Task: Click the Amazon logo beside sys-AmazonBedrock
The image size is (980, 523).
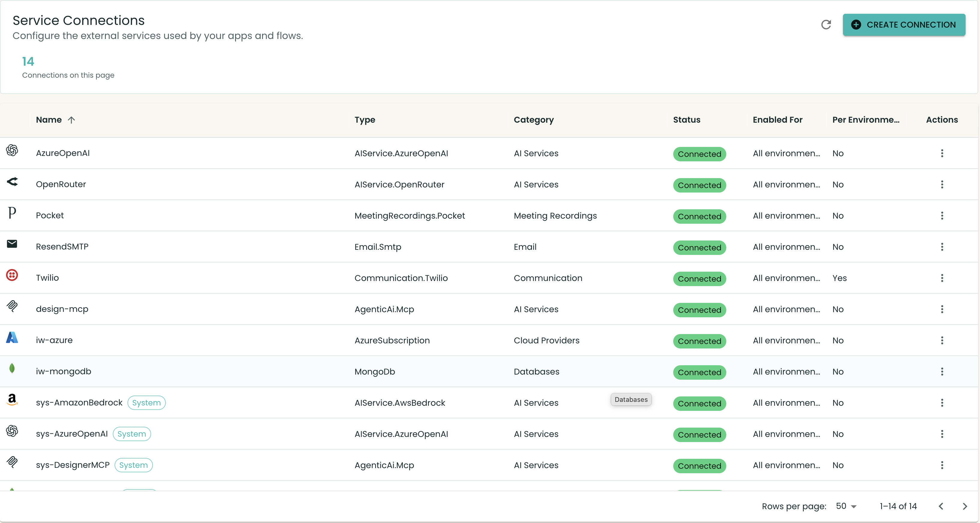Action: [12, 400]
